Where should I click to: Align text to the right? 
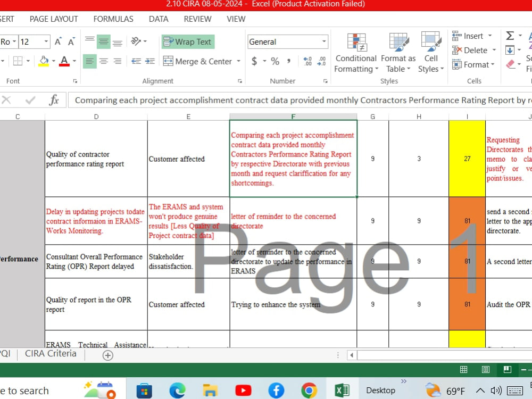coord(118,61)
